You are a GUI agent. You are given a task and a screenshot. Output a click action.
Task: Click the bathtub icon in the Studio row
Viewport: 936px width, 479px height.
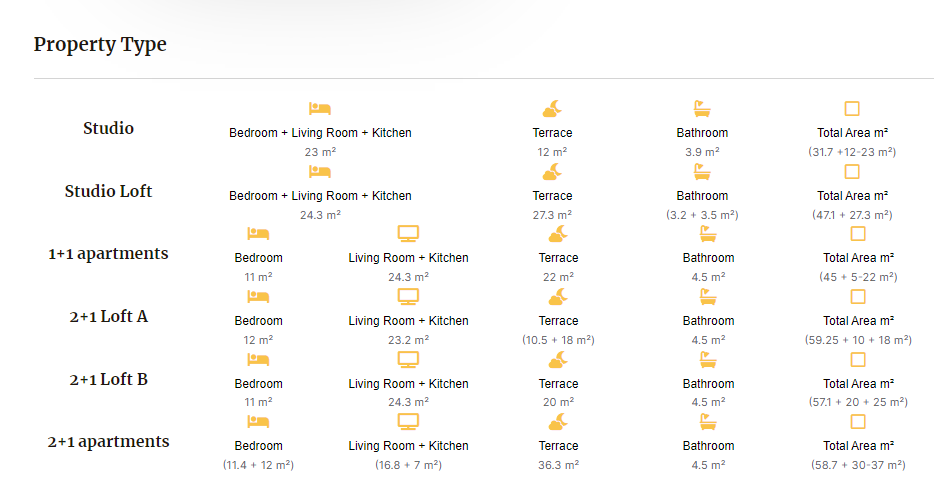click(702, 109)
